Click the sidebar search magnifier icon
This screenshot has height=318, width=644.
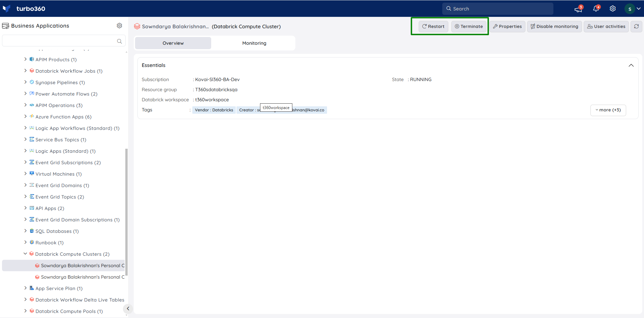point(119,41)
